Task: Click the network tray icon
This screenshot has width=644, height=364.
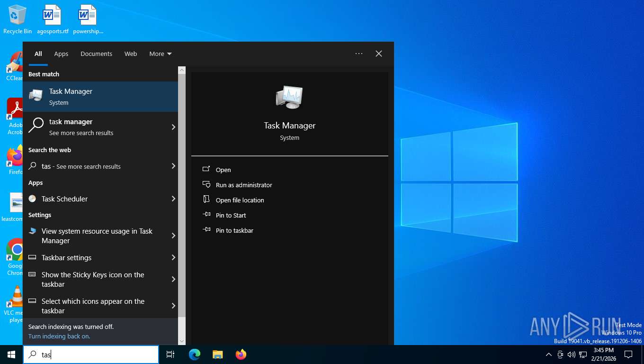Action: [x=583, y=355]
